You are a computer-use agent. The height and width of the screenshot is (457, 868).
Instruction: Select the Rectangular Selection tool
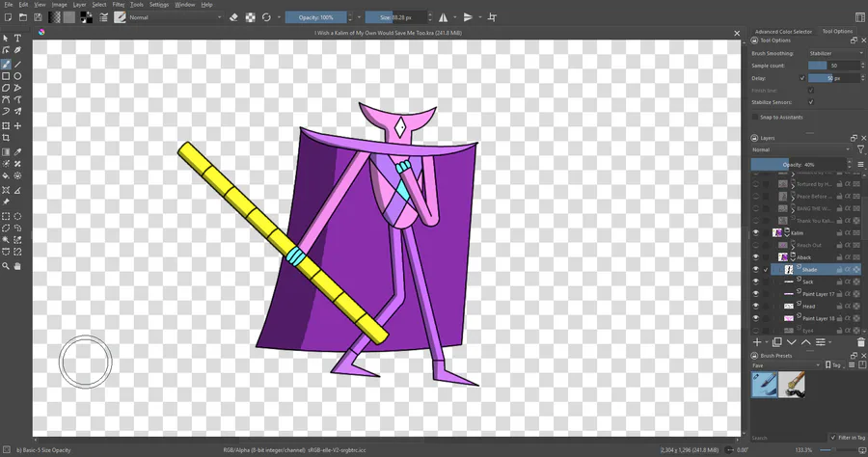6,216
